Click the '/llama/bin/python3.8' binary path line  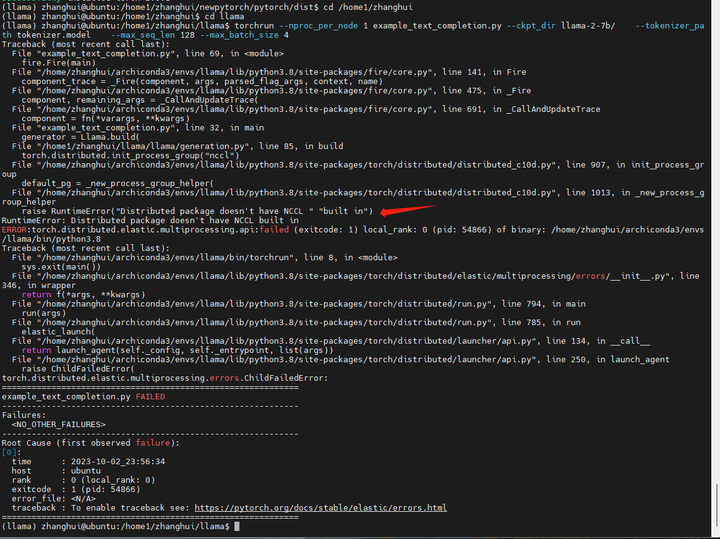point(51,239)
